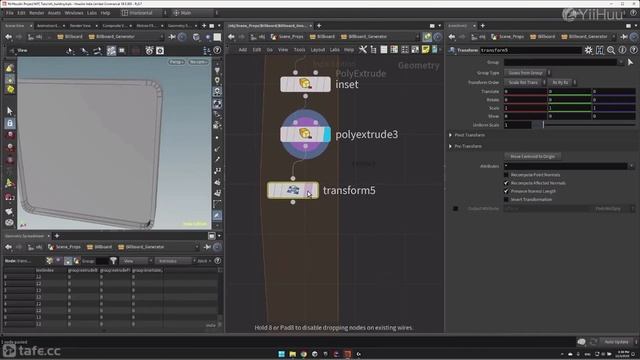Image resolution: width=640 pixels, height=360 pixels.
Task: Open Persp viewport camera dropdown
Action: (x=176, y=62)
